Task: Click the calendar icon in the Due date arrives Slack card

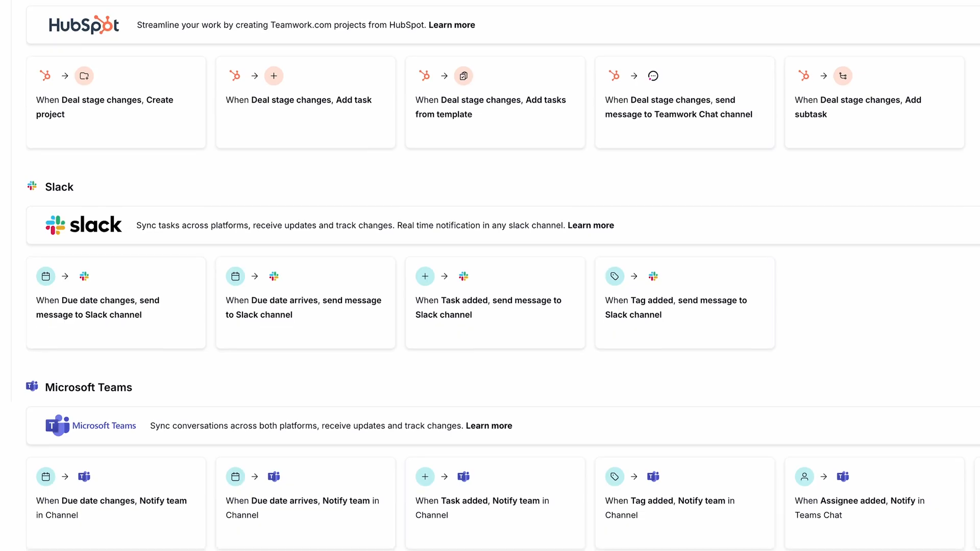Action: coord(235,277)
